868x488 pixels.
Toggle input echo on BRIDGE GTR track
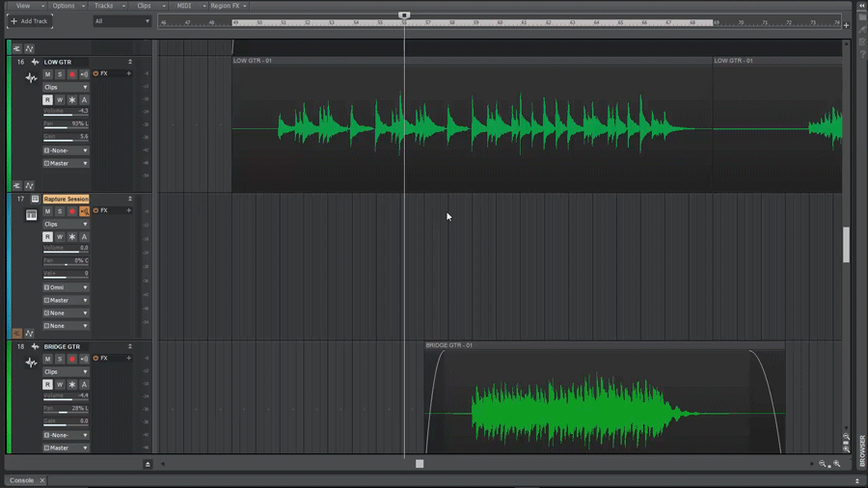[84, 359]
